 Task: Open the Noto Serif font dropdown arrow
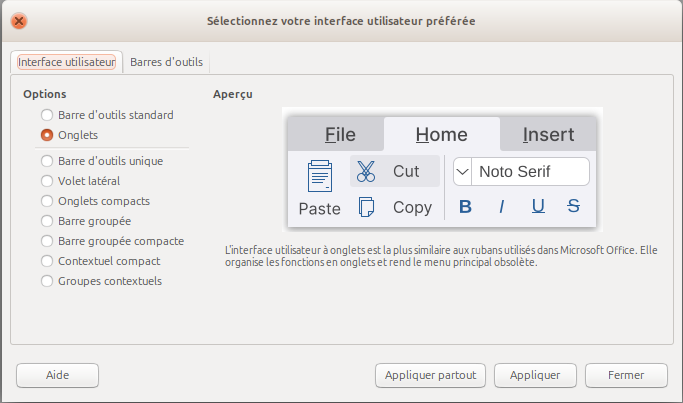462,172
